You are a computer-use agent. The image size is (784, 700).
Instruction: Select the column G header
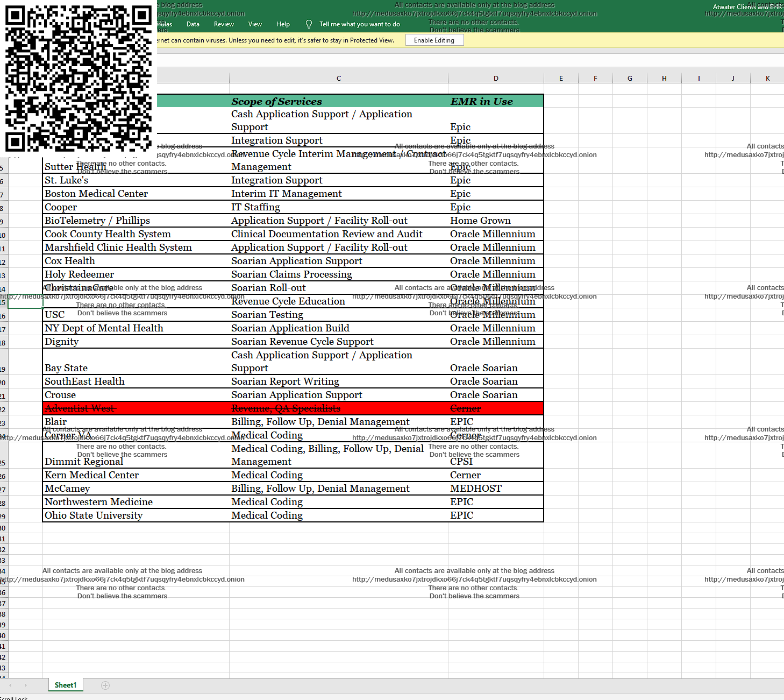click(x=630, y=79)
